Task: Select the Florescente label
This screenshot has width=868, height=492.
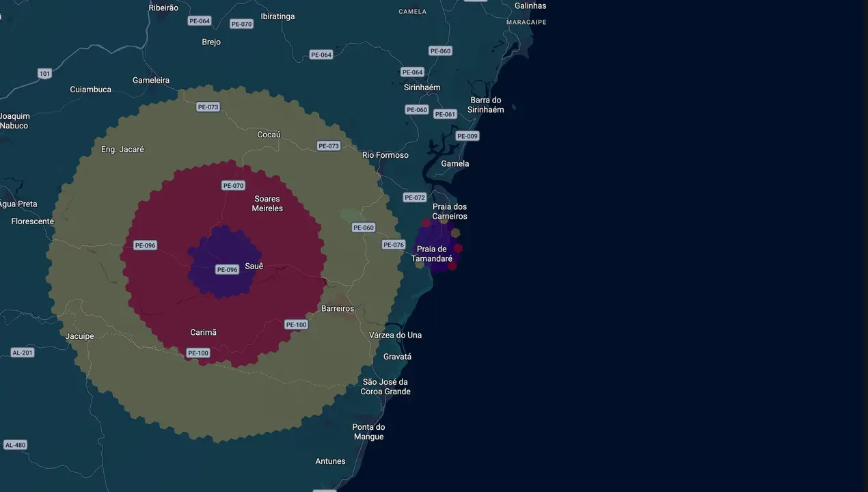Action: [32, 221]
